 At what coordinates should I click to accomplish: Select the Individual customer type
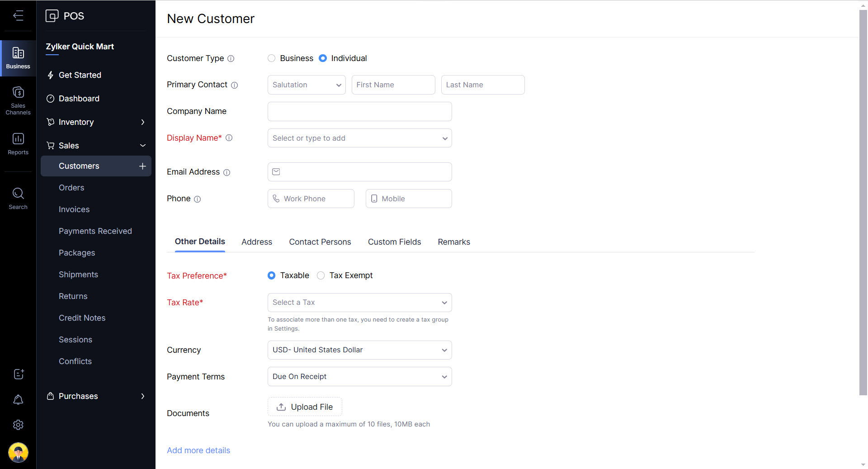(x=323, y=58)
